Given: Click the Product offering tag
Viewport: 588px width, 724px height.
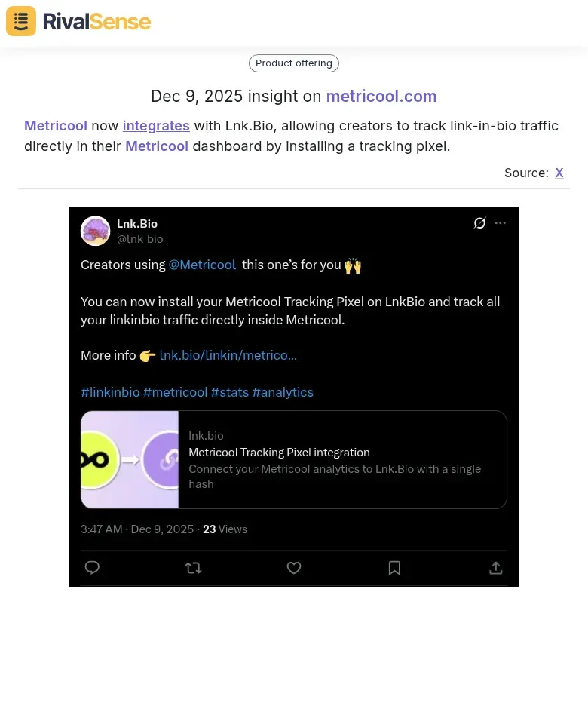Looking at the screenshot, I should (294, 63).
